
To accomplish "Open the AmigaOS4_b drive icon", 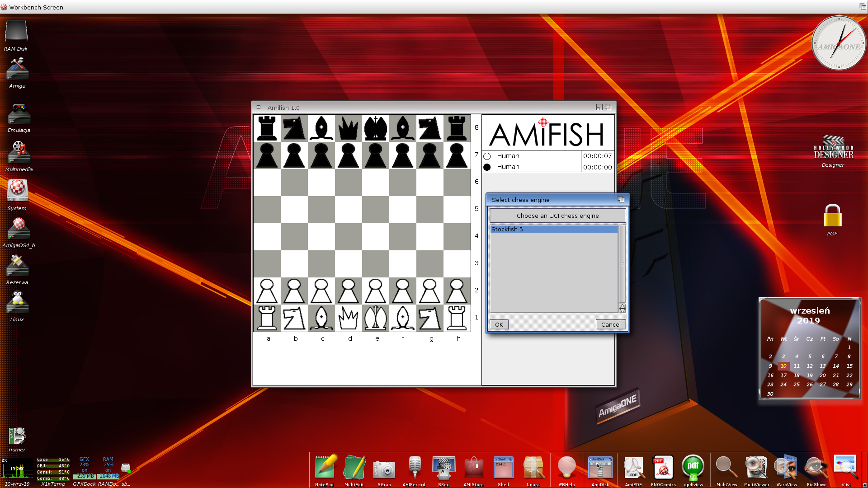I will [x=19, y=233].
